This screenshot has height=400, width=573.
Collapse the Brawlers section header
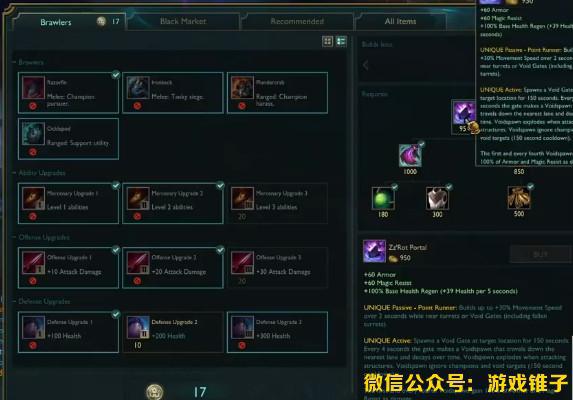point(29,62)
